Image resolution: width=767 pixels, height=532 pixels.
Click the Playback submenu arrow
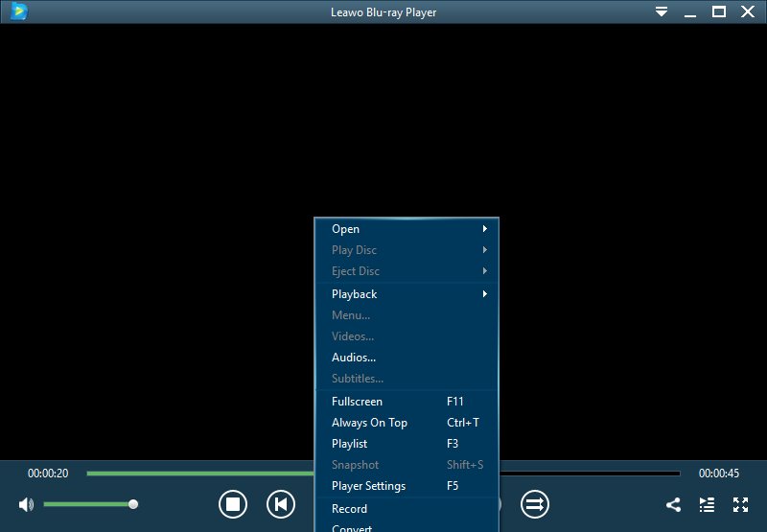click(485, 294)
